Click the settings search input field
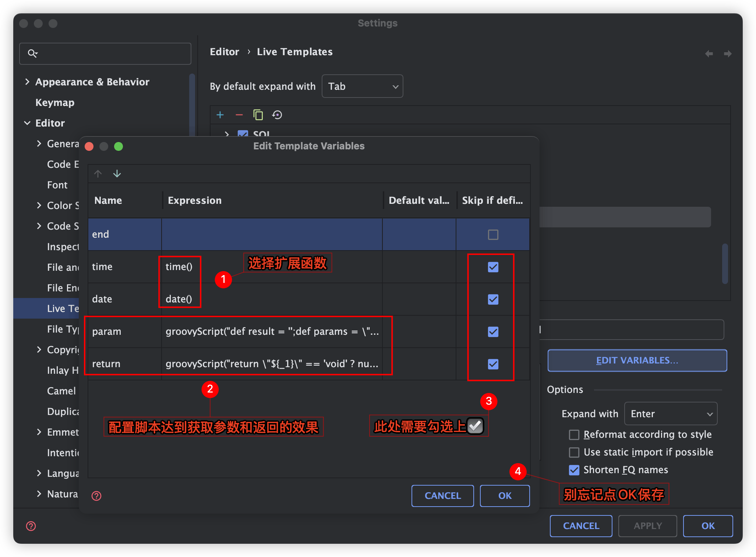Viewport: 756px width, 557px height. tap(105, 54)
